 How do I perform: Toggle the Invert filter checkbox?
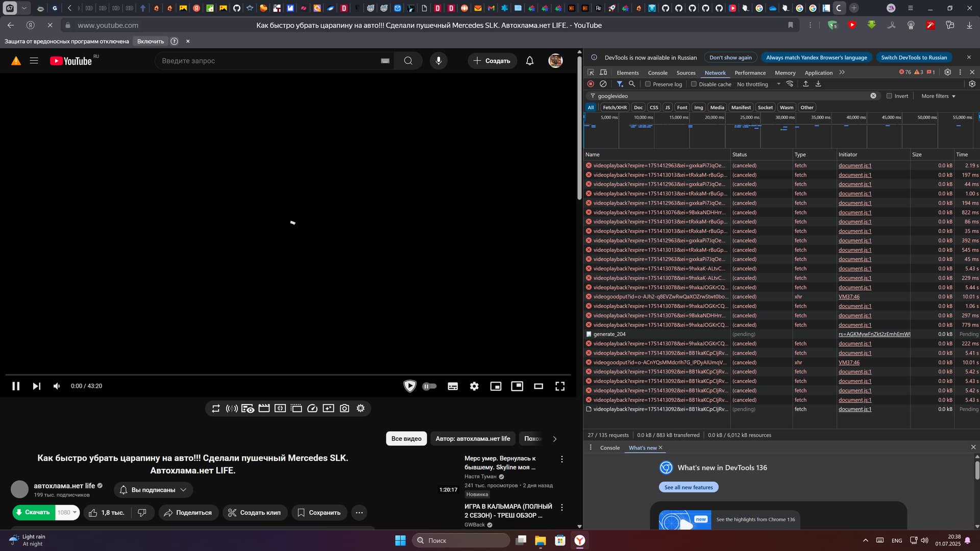pos(889,96)
